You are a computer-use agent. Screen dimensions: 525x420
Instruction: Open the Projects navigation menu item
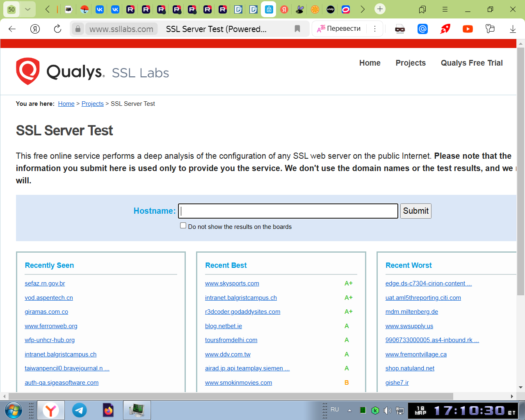click(x=411, y=63)
